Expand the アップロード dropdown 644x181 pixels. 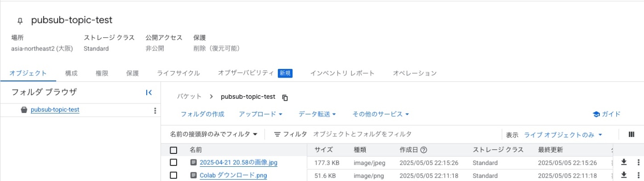(x=260, y=114)
